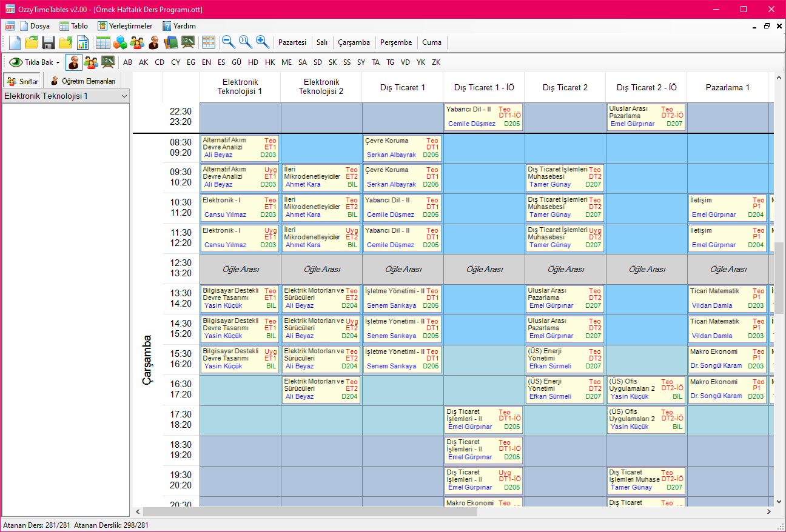Click the save floppy disk icon
The height and width of the screenshot is (532, 786).
point(49,42)
